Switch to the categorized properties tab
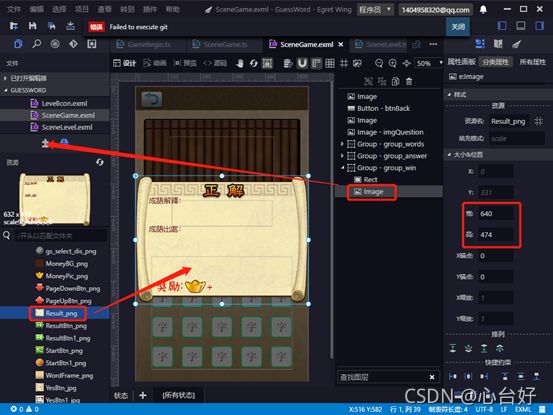 [x=495, y=62]
